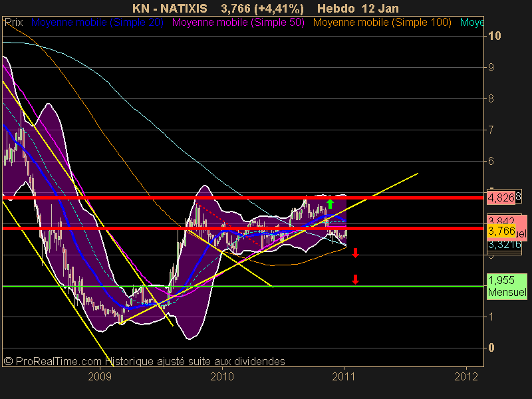Click the 'KN - NATIXIS' chart title
The image size is (532, 399).
click(x=170, y=8)
